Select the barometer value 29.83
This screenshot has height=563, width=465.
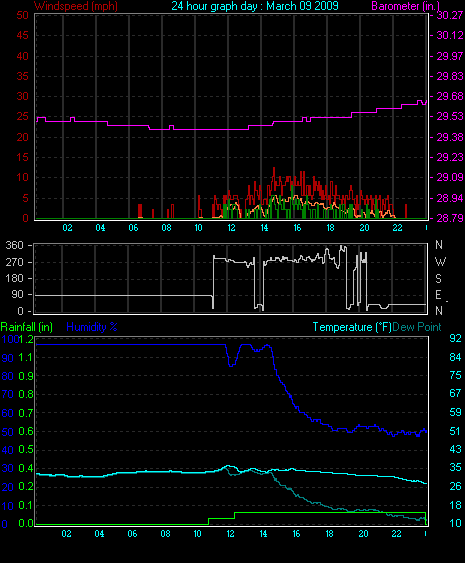pyautogui.click(x=449, y=76)
